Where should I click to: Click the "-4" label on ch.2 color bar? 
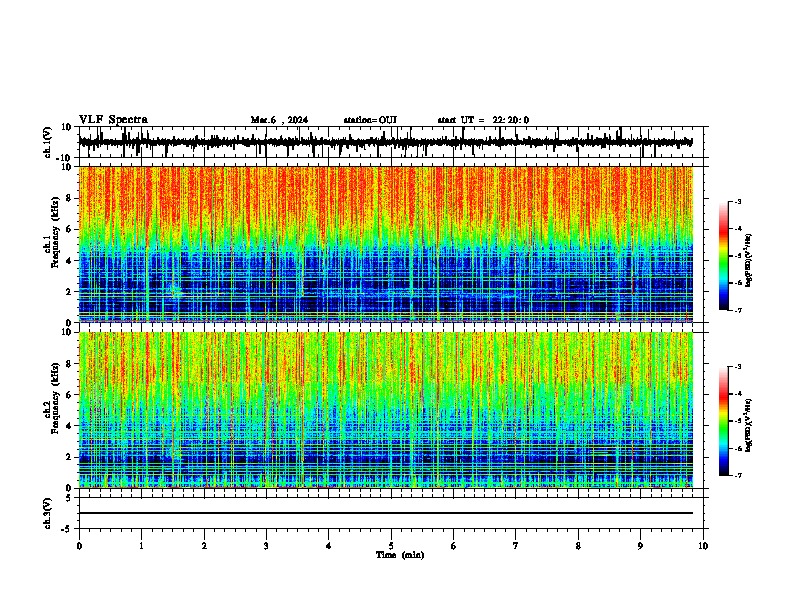click(738, 394)
